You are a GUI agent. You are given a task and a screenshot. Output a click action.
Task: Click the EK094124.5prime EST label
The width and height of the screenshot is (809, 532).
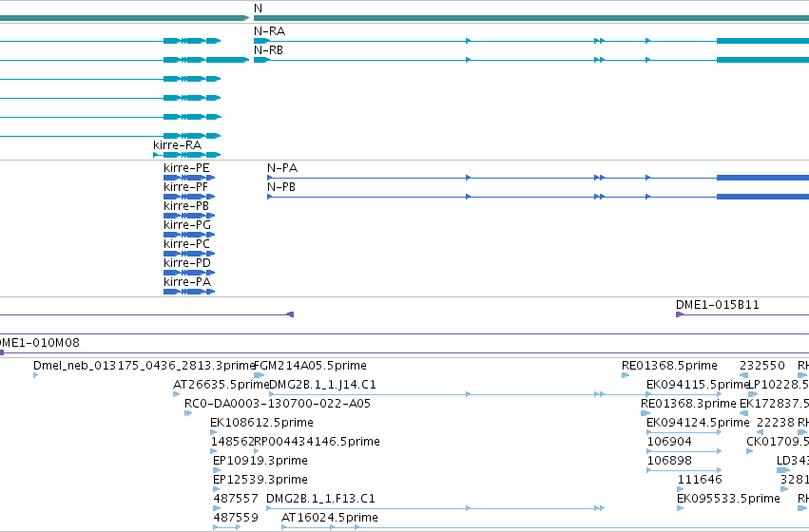click(698, 423)
